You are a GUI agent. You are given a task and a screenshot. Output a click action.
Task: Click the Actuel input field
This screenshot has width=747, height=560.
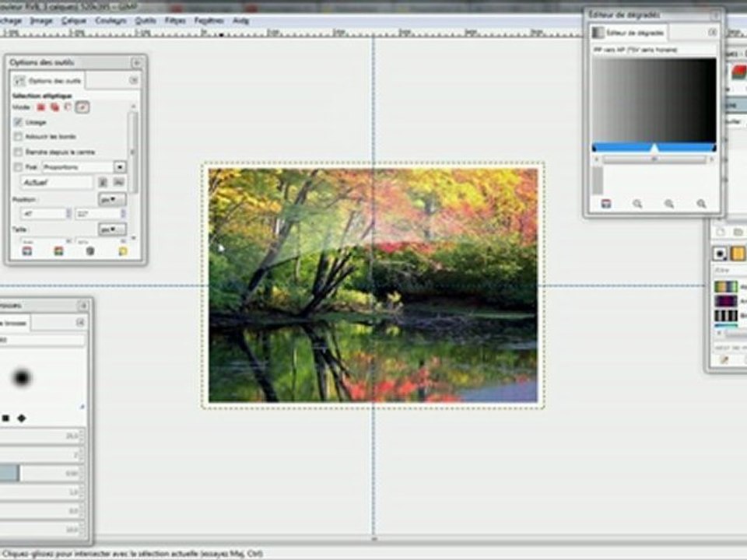click(57, 182)
